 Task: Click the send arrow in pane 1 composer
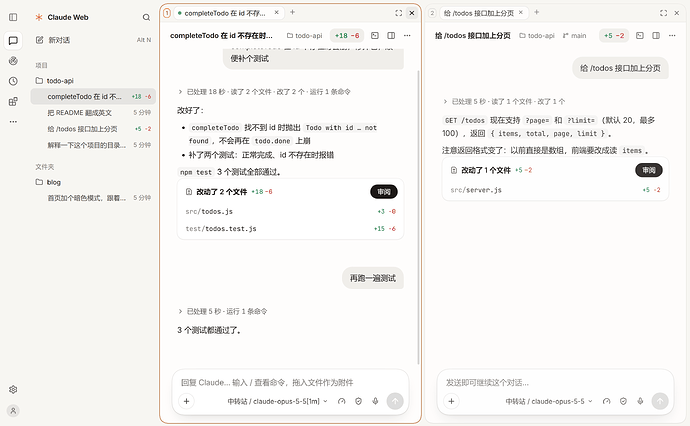395,401
